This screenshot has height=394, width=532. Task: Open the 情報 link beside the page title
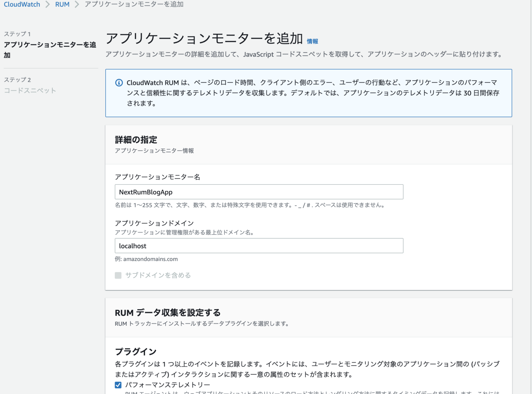pos(313,41)
